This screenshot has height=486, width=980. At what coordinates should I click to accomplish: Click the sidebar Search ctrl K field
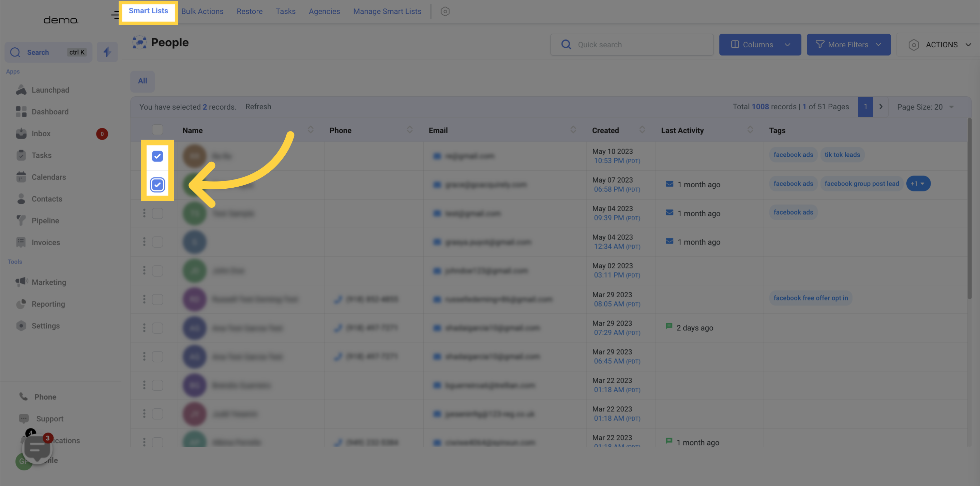click(x=48, y=52)
